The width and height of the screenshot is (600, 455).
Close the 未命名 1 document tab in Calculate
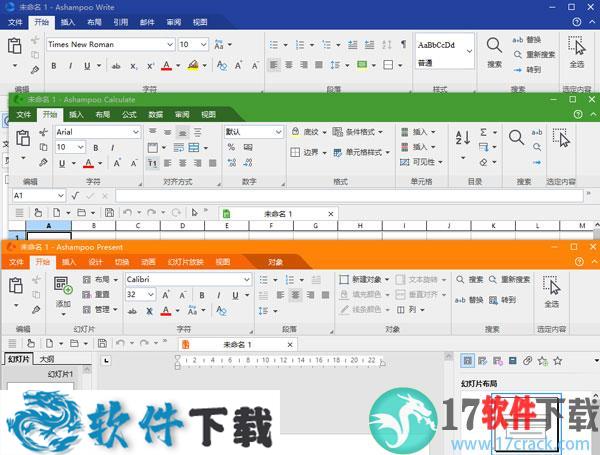pyautogui.click(x=331, y=214)
